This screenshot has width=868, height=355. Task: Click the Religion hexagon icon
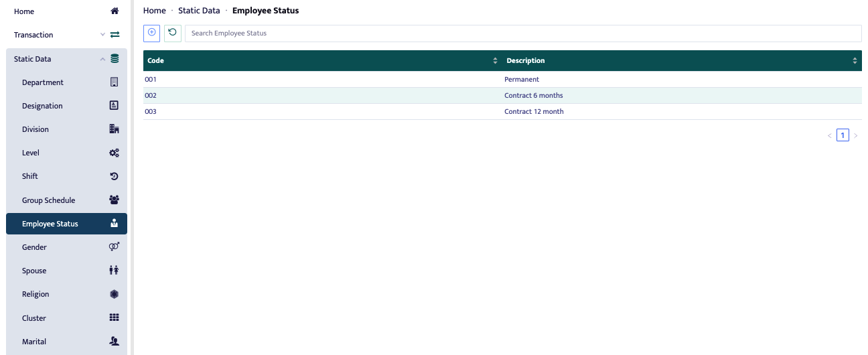click(114, 294)
